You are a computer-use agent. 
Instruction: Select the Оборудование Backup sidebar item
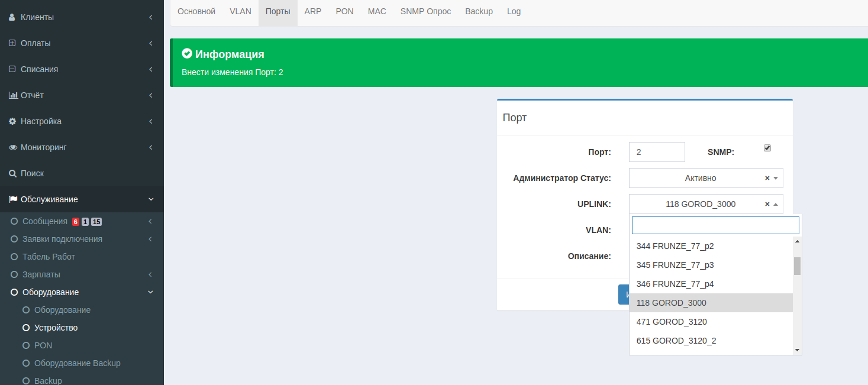[77, 363]
